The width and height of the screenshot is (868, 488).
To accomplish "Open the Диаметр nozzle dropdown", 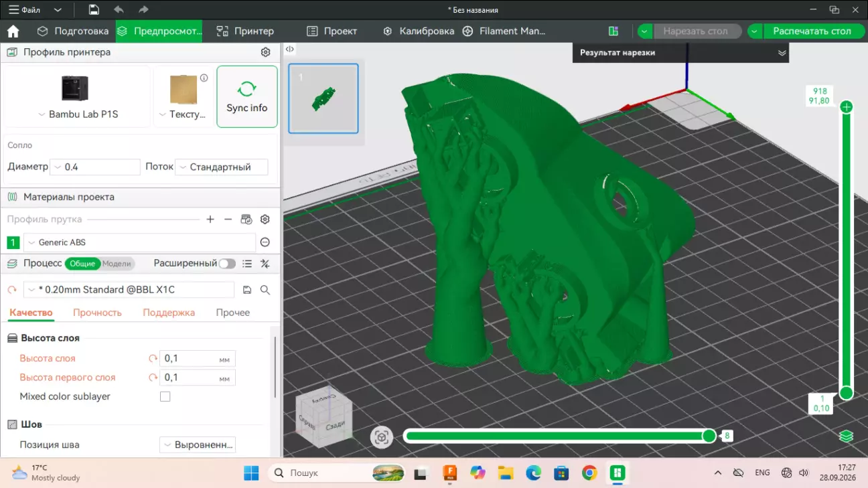I will point(95,167).
